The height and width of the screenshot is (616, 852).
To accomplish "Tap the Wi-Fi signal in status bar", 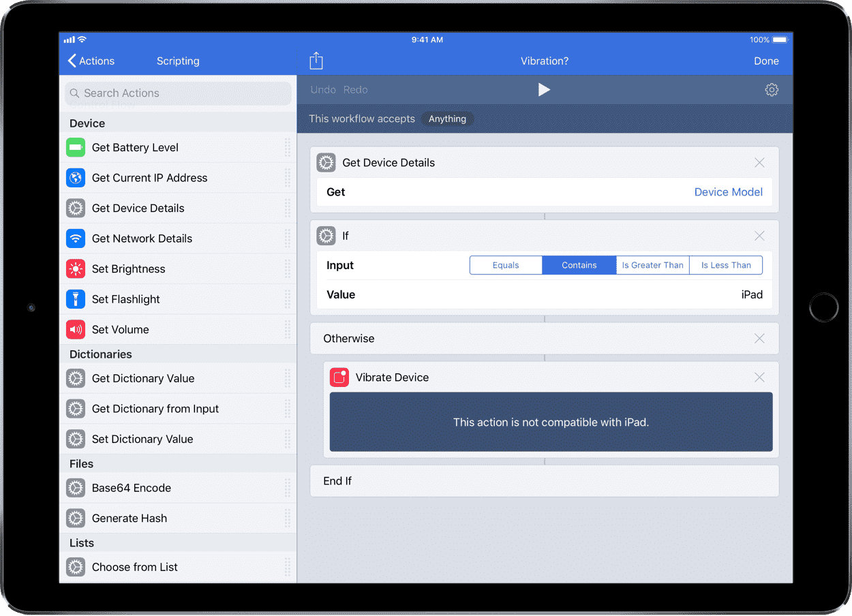I will coord(82,40).
